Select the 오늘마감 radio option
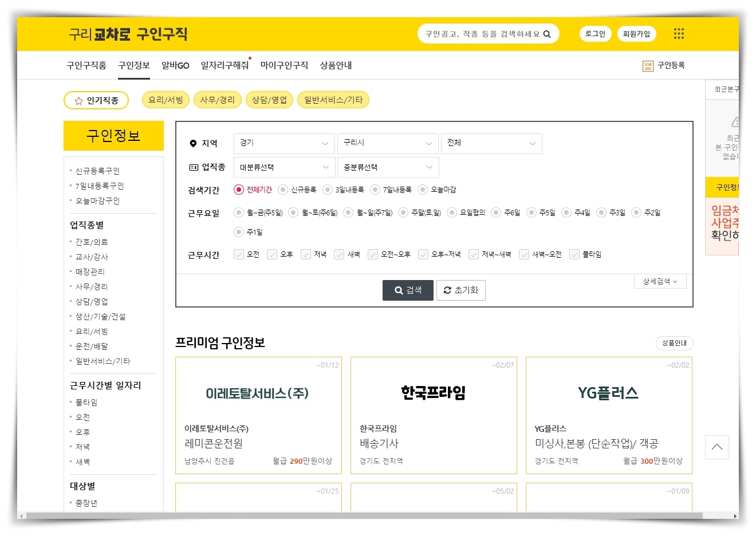The image size is (756, 536). (x=423, y=190)
